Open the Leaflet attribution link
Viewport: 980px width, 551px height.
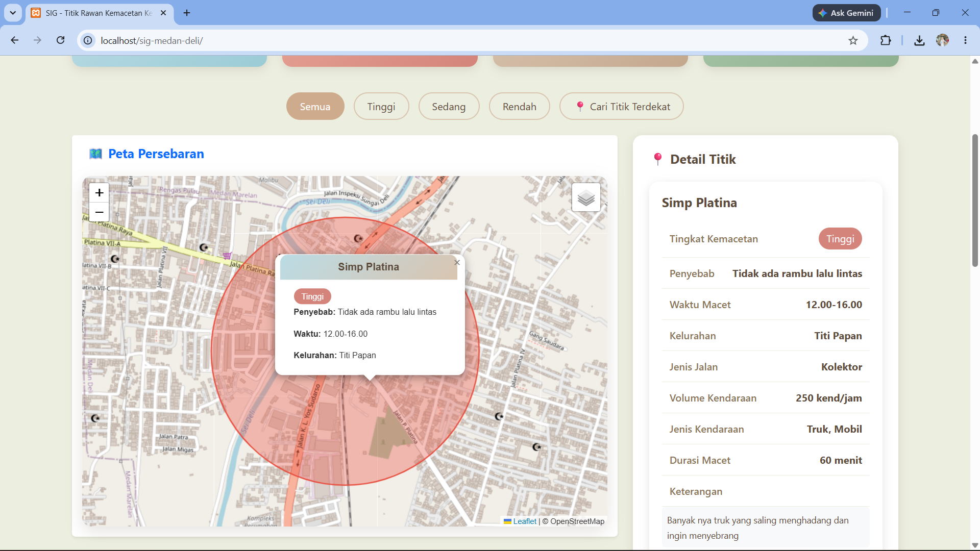coord(524,521)
